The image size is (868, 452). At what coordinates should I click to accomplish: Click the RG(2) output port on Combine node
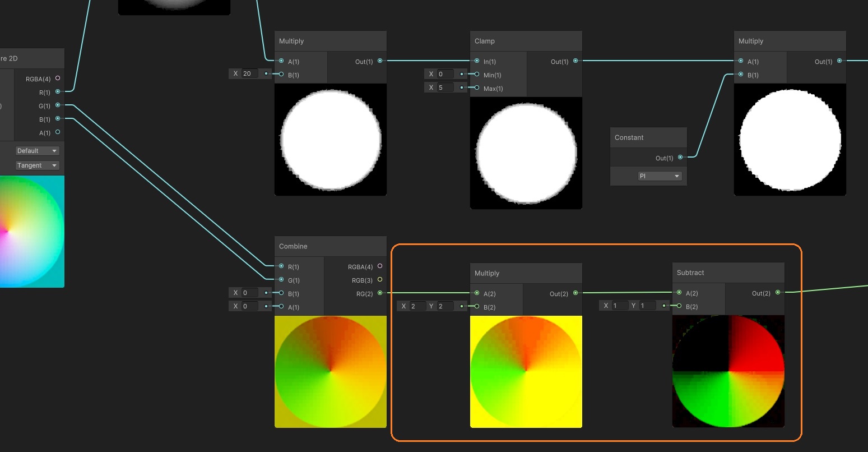[x=380, y=293]
